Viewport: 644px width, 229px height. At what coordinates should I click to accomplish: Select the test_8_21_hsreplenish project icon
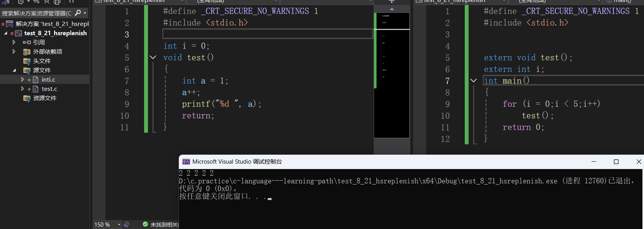(x=18, y=33)
